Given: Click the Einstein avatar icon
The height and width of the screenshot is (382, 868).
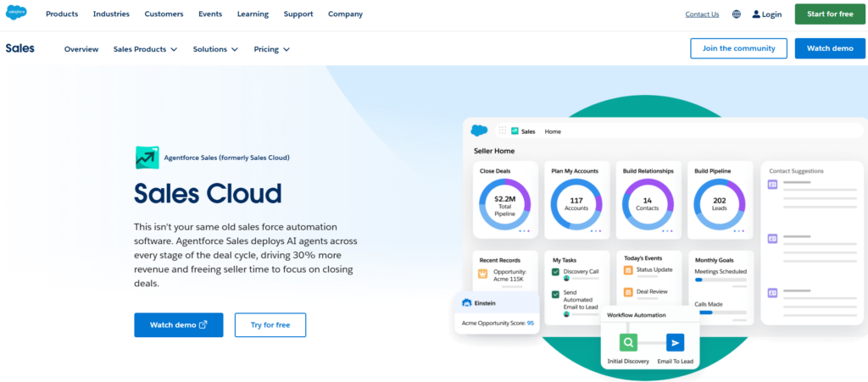Looking at the screenshot, I should point(467,303).
